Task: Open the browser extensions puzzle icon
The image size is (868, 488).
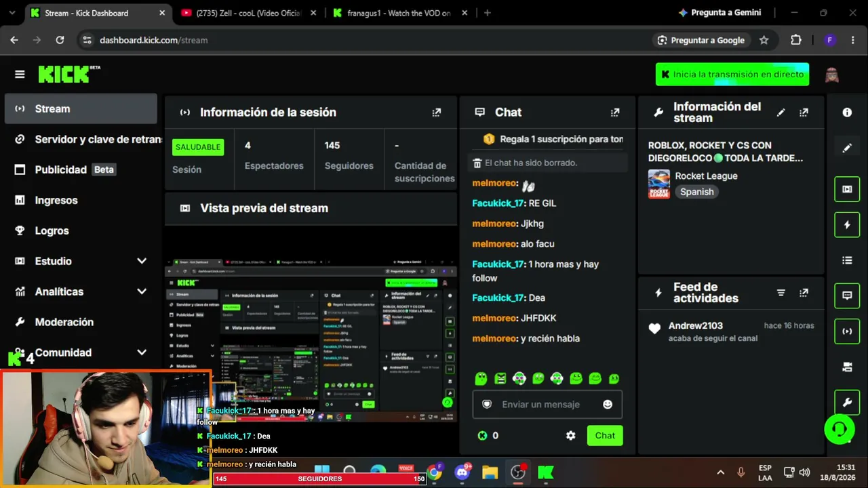Action: pyautogui.click(x=796, y=40)
